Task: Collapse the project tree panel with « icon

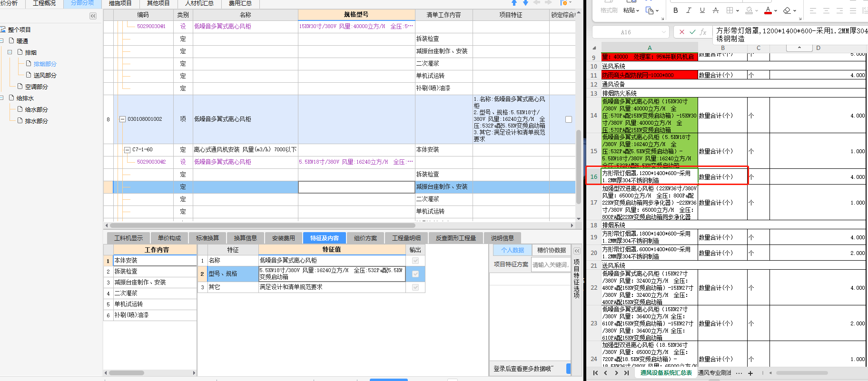Action: (93, 16)
